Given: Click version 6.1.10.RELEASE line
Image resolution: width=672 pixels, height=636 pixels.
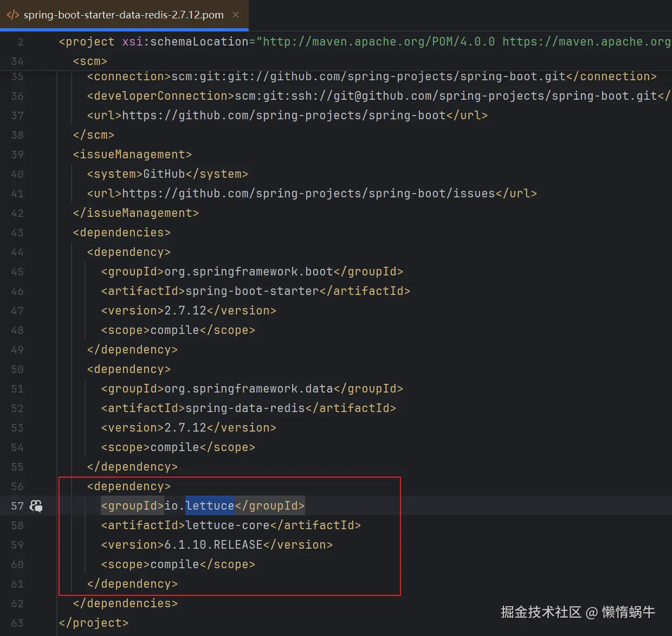Looking at the screenshot, I should (217, 545).
